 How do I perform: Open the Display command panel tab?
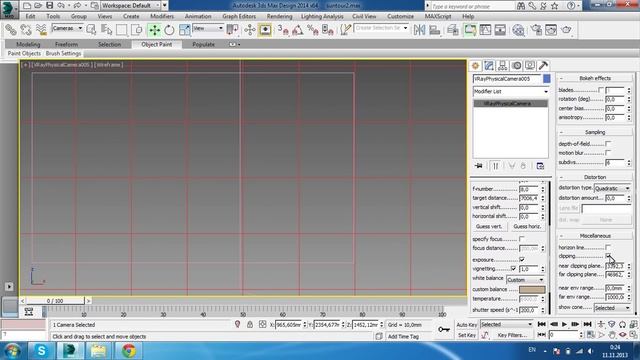tap(530, 66)
